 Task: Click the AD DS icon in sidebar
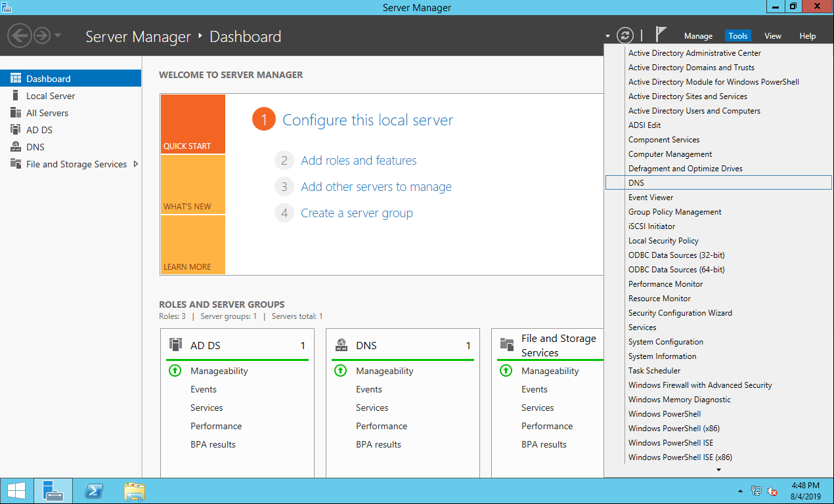coord(16,130)
